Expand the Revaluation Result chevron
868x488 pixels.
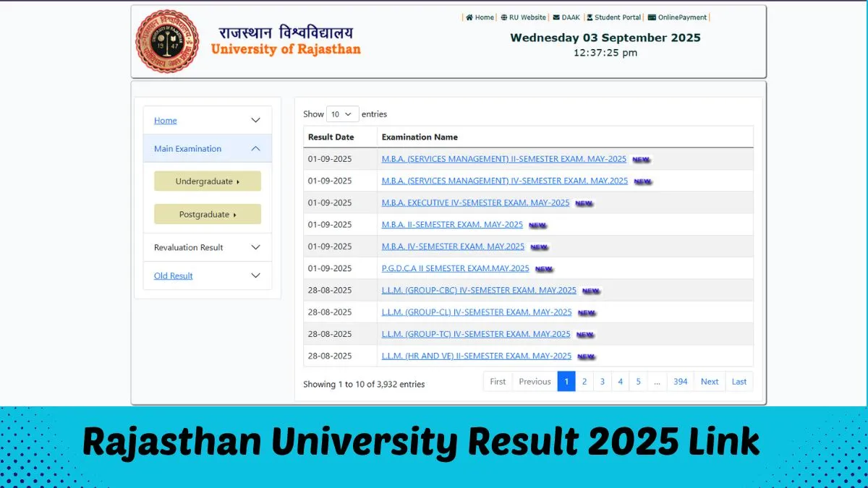(x=255, y=247)
